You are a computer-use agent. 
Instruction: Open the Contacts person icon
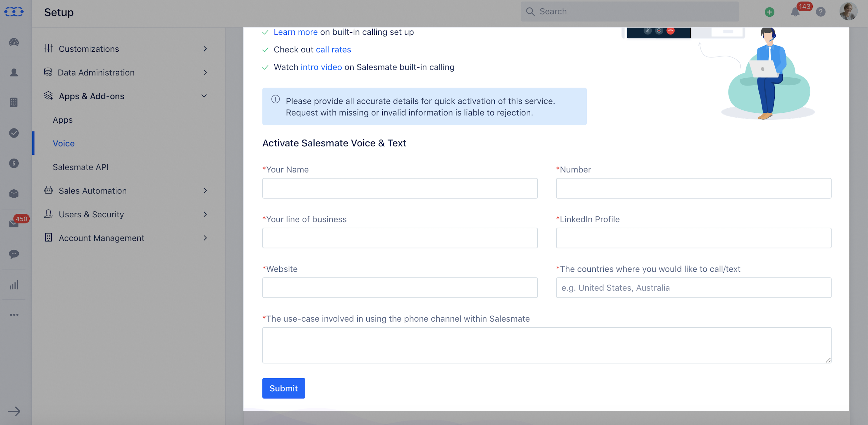pos(14,72)
